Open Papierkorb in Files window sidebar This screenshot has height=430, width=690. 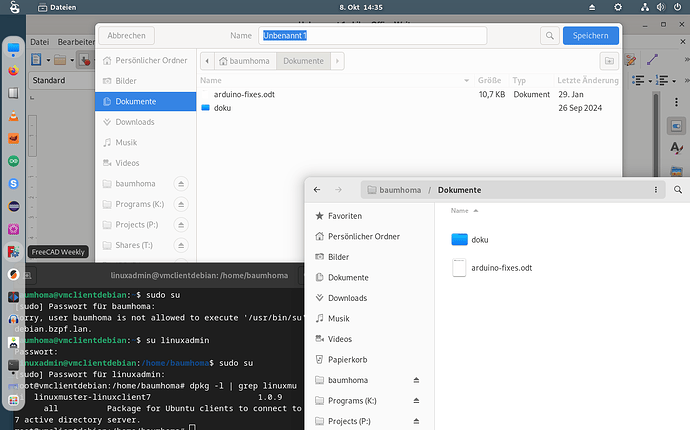(369, 360)
